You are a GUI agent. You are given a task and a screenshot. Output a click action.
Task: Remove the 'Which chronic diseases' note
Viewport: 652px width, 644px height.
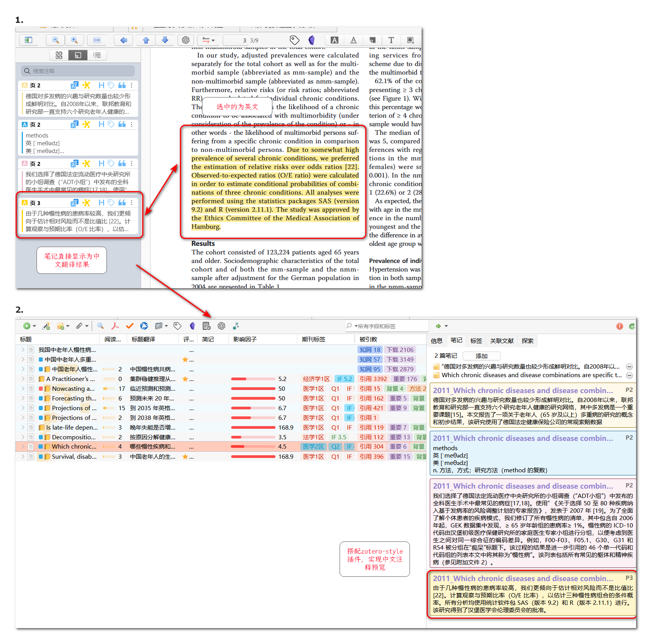(x=629, y=375)
